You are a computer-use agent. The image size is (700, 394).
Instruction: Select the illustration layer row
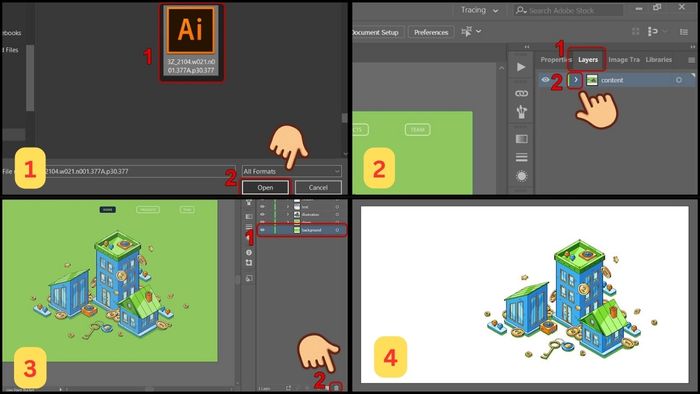pyautogui.click(x=302, y=215)
